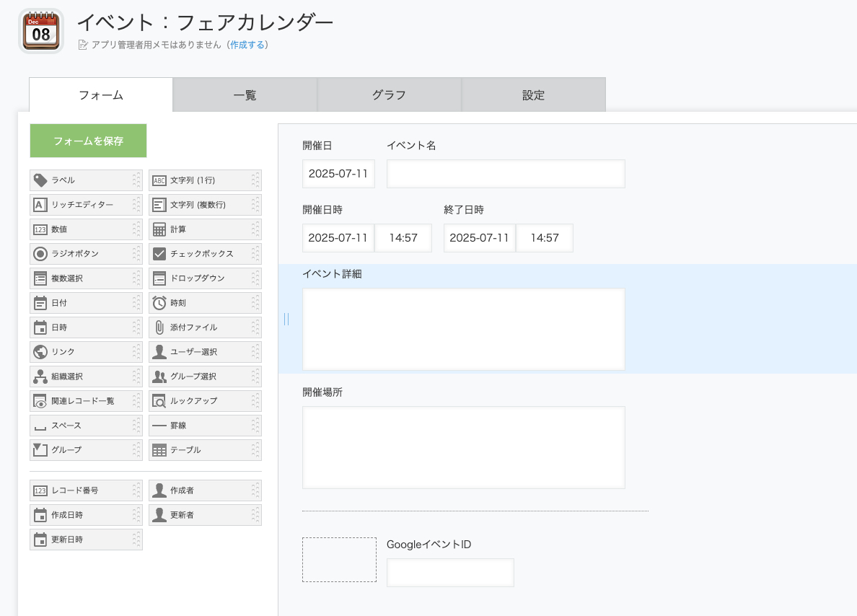Click the イベント名 field label
This screenshot has height=616, width=857.
[412, 146]
